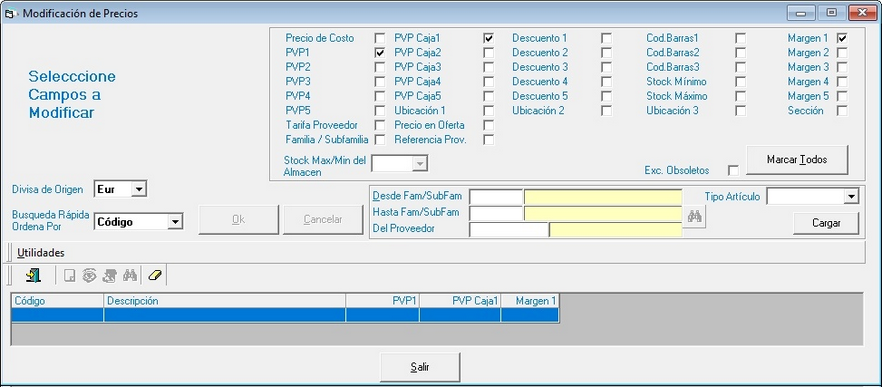Tick the Familia / Subfamilia checkbox
Viewport: 882px width, 387px height.
point(380,140)
